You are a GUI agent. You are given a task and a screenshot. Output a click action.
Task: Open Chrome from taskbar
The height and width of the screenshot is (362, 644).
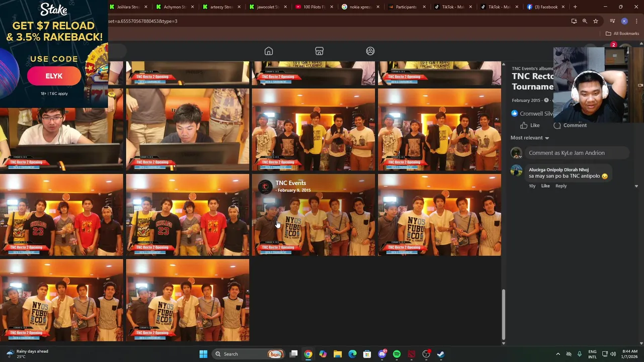[308, 354]
